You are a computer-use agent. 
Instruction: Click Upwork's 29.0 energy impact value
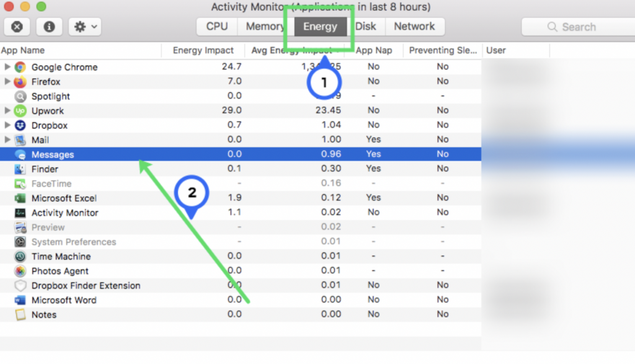[x=232, y=110]
